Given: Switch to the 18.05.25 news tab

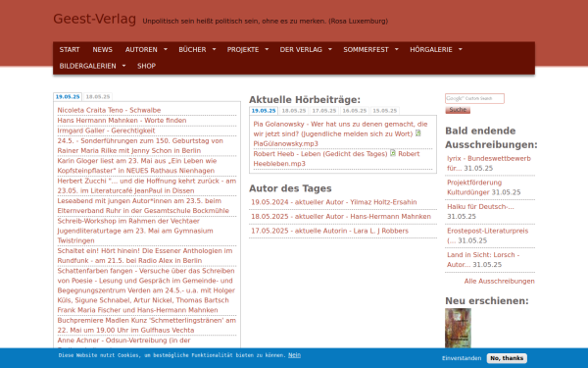Looking at the screenshot, I should 98,97.
